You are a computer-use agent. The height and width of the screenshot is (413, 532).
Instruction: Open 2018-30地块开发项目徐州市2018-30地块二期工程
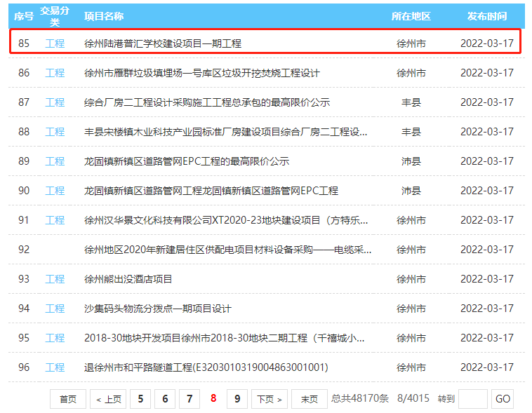tap(225, 339)
